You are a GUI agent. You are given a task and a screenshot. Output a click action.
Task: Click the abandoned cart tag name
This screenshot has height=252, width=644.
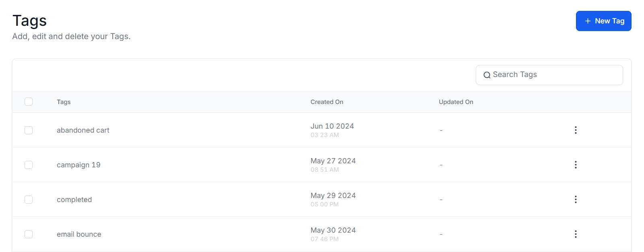83,130
